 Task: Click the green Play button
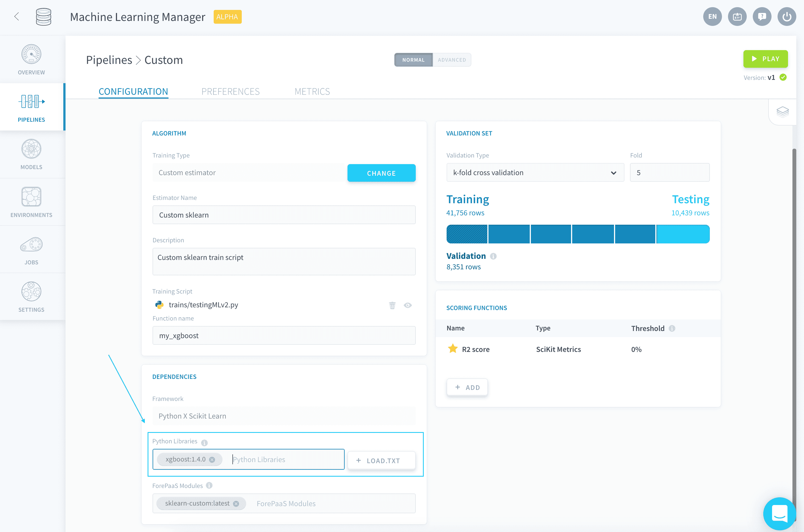[765, 59]
